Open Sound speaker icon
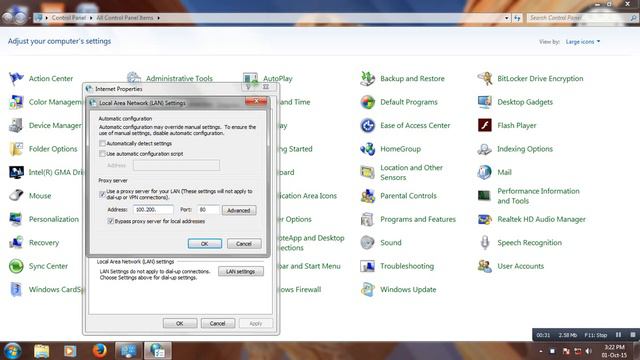Image resolution: width=640 pixels, height=360 pixels. click(367, 242)
